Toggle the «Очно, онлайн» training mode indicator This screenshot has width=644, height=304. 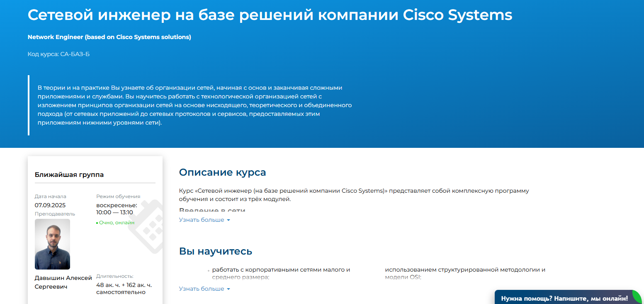[x=116, y=223]
